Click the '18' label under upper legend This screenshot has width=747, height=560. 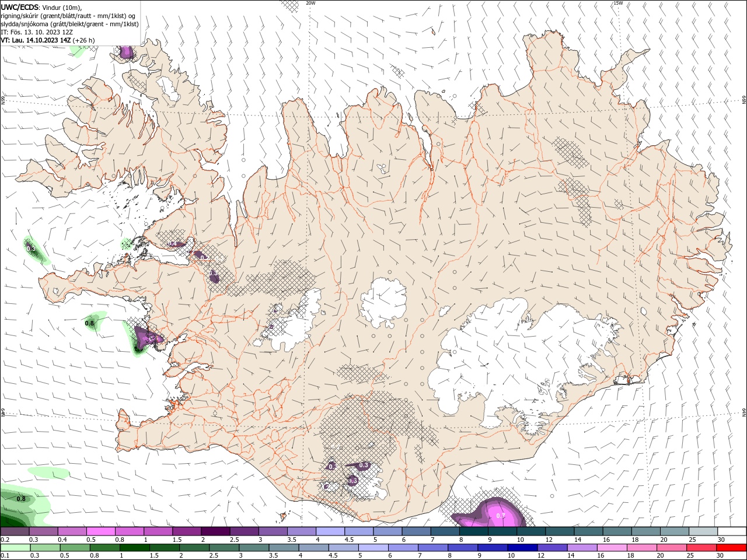coord(635,540)
